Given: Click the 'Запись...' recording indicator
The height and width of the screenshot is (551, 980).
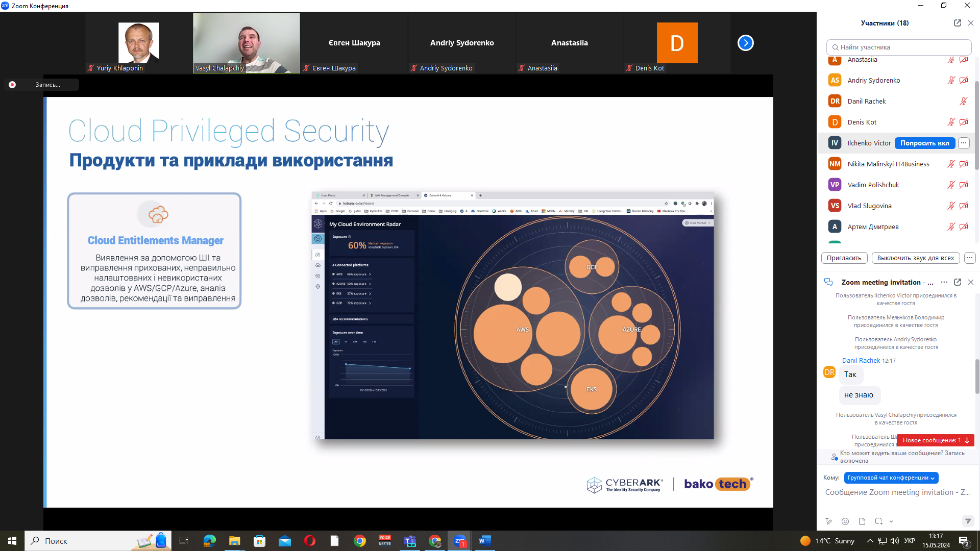Looking at the screenshot, I should [x=42, y=85].
